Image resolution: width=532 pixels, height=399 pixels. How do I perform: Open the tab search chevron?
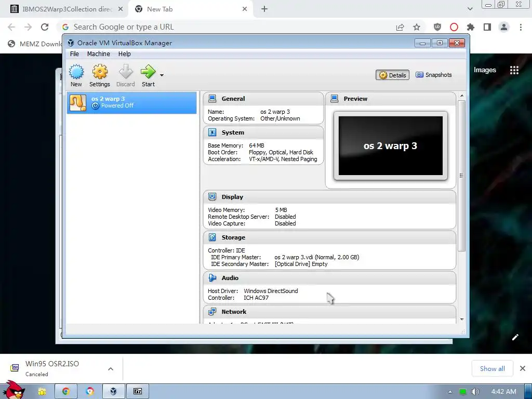470,9
